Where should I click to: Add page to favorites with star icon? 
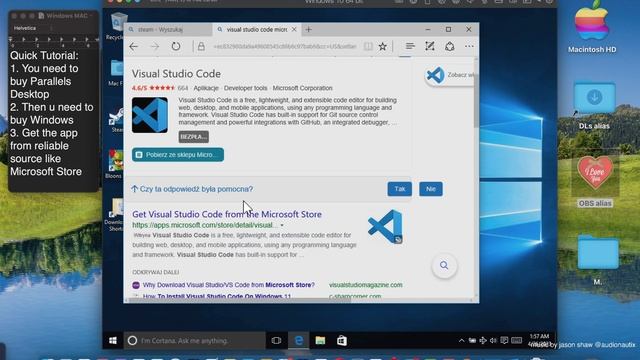[x=382, y=47]
